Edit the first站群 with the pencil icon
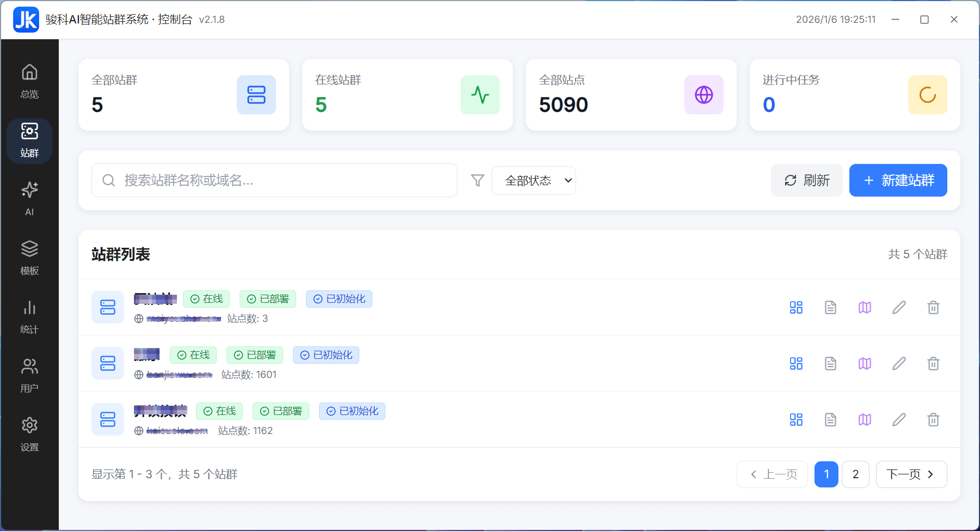Image resolution: width=980 pixels, height=531 pixels. [x=899, y=307]
